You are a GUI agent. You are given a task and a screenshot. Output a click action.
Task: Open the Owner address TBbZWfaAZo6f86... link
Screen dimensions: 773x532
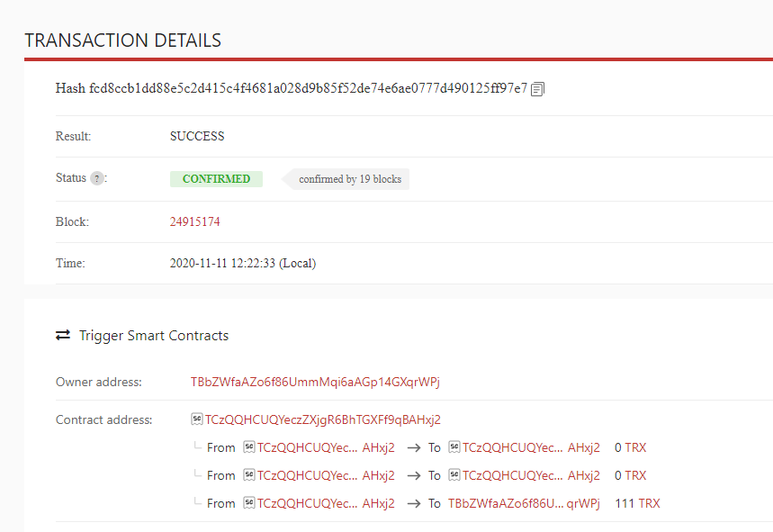pyautogui.click(x=315, y=382)
